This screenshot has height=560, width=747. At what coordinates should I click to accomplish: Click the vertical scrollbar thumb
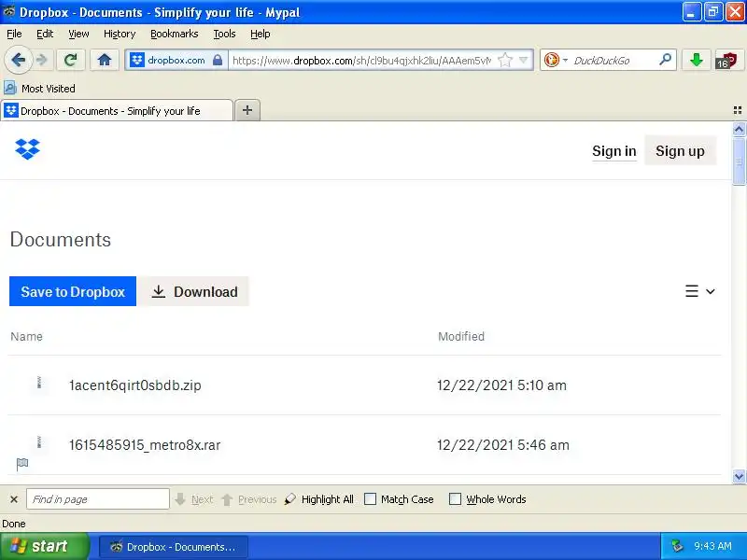point(739,161)
